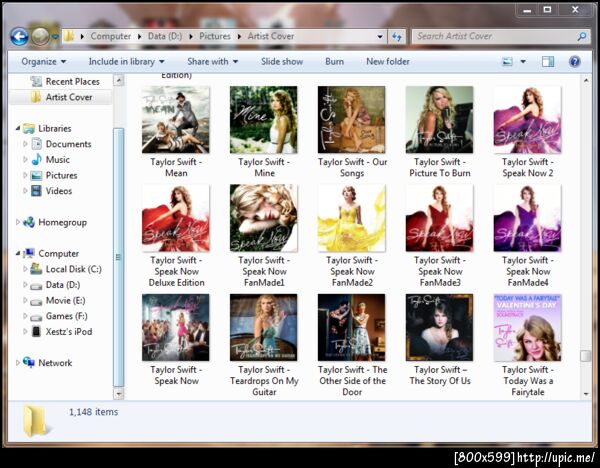Select Teardrops On My Guitar thumbnail
The height and width of the screenshot is (468, 600).
coord(263,327)
